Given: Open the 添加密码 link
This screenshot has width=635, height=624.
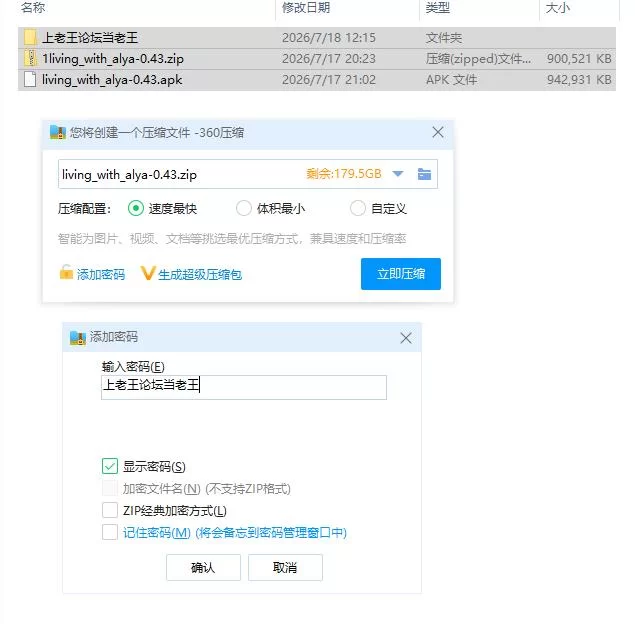Looking at the screenshot, I should [101, 275].
